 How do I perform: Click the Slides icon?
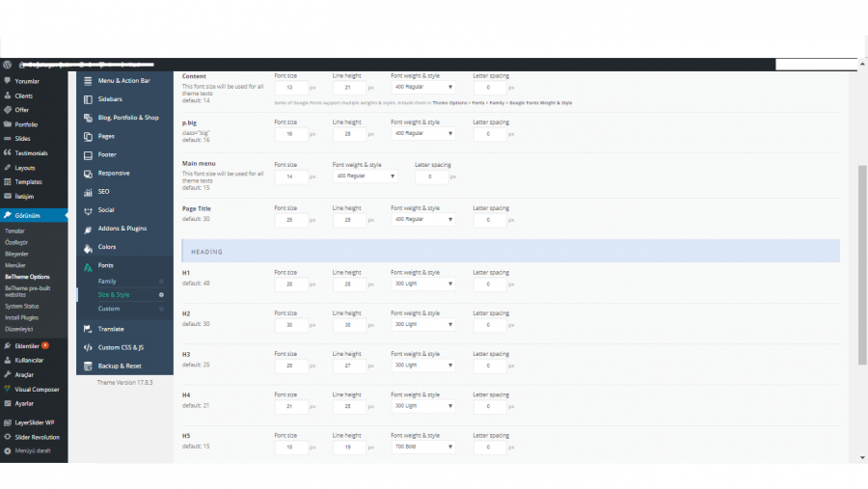7,139
